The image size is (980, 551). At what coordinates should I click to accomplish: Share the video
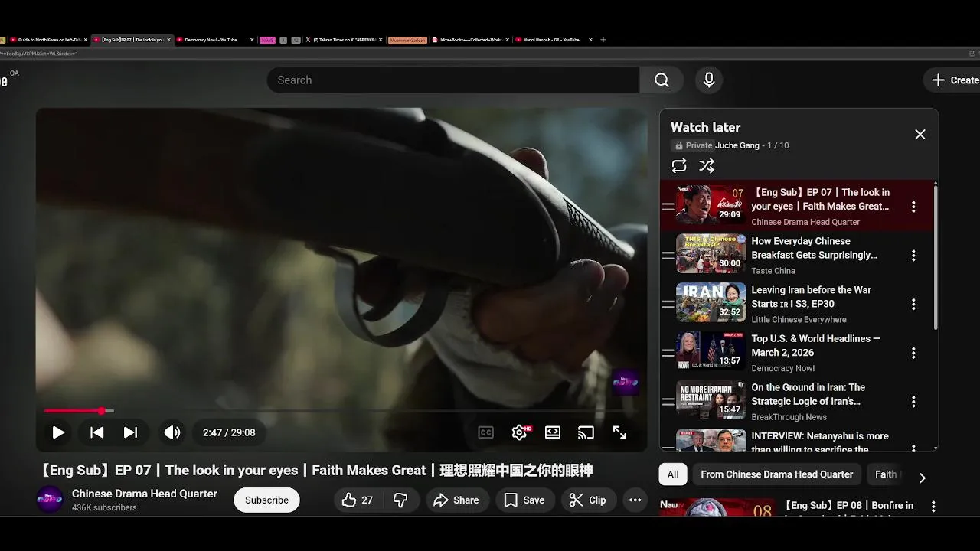(456, 500)
